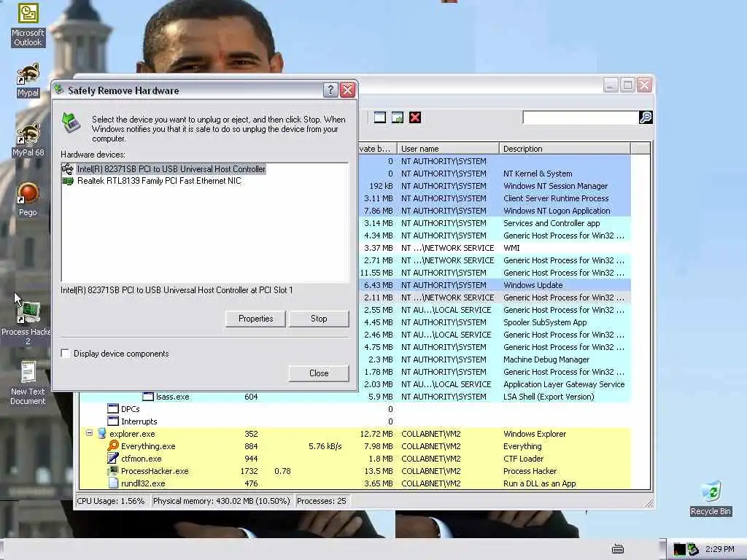
Task: Click the help question mark button in dialog
Action: [330, 90]
